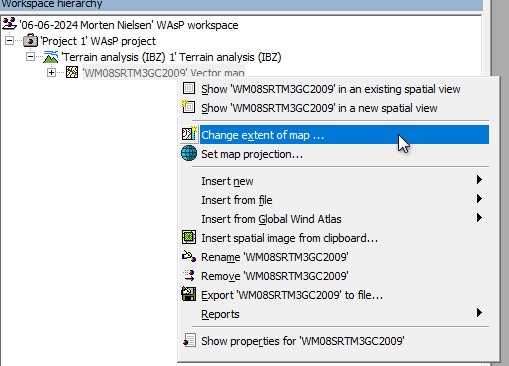Select Set map projection menu entry
Image resolution: width=509 pixels, height=366 pixels.
point(335,154)
